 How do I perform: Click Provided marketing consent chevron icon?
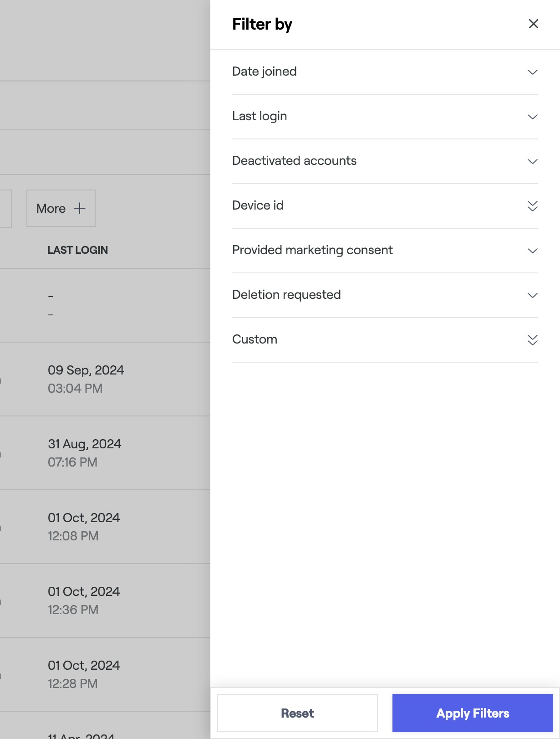pos(532,251)
